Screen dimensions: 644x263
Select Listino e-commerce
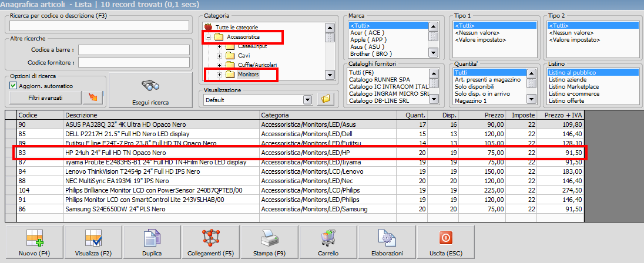click(x=573, y=93)
